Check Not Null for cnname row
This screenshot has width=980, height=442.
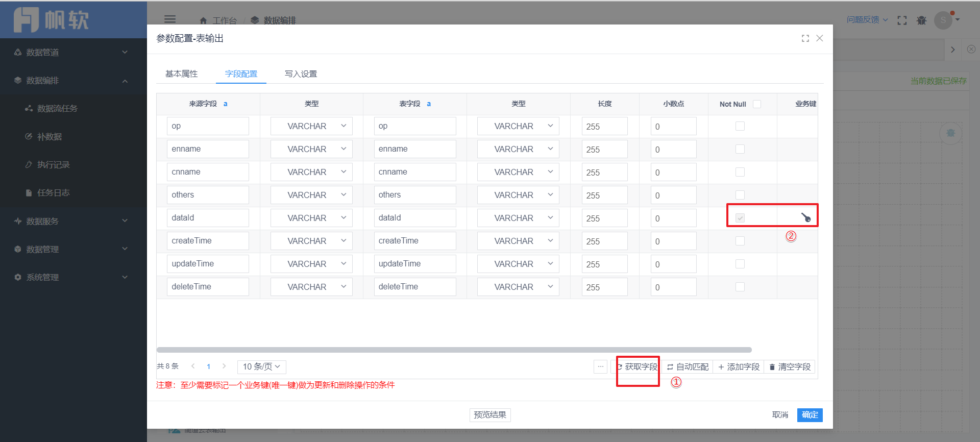[740, 172]
